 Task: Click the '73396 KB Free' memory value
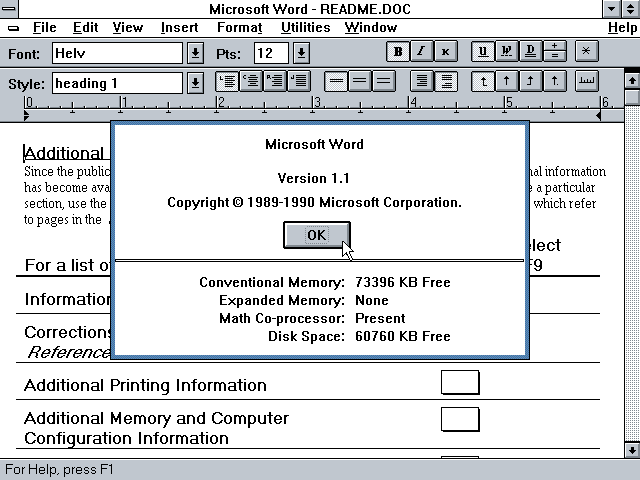tap(403, 282)
